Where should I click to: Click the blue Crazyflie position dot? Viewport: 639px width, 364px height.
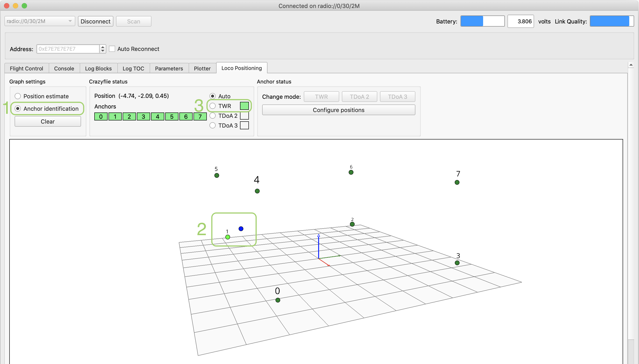[241, 228]
